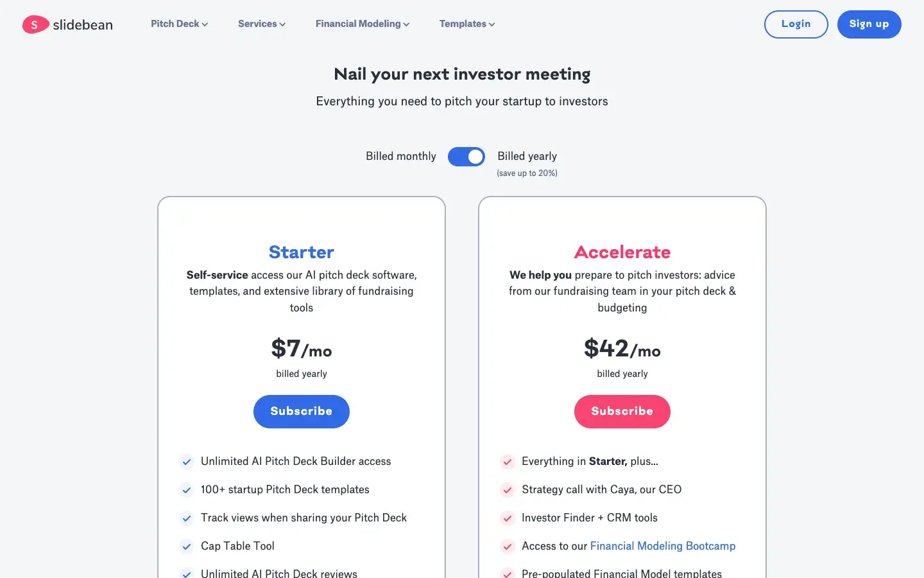Click pink checkmark next to Financial Modeling Bootcamp access

pos(508,547)
